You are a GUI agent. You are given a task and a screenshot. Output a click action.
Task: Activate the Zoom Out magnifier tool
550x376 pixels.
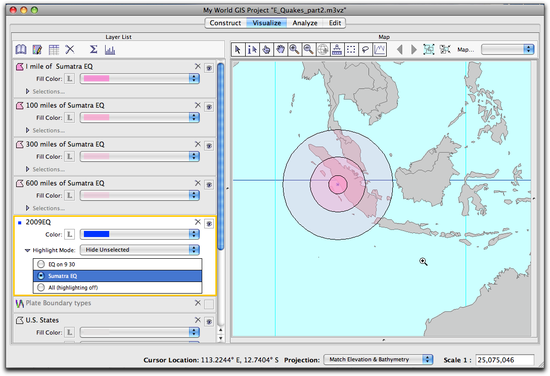pos(309,49)
